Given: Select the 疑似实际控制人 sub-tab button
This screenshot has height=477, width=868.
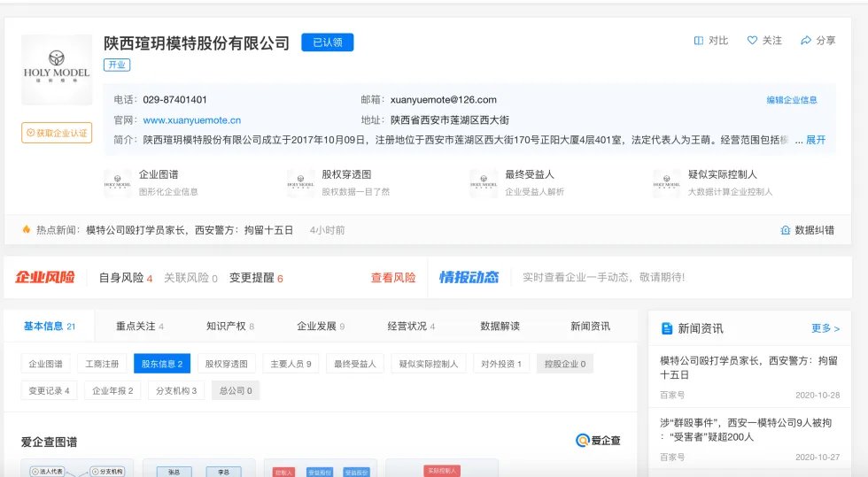Looking at the screenshot, I should coord(429,364).
